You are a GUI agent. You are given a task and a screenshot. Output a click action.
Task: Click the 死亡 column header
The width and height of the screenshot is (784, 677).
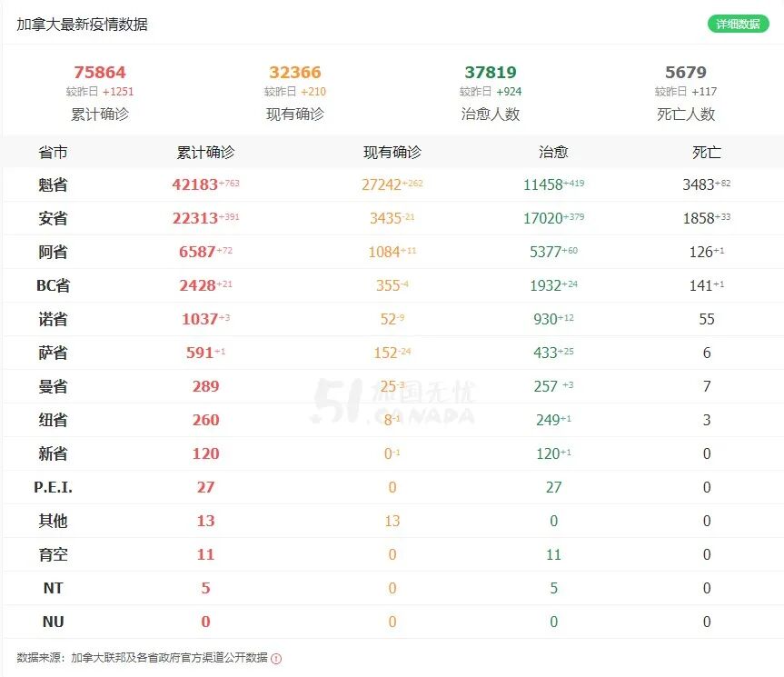tap(707, 152)
